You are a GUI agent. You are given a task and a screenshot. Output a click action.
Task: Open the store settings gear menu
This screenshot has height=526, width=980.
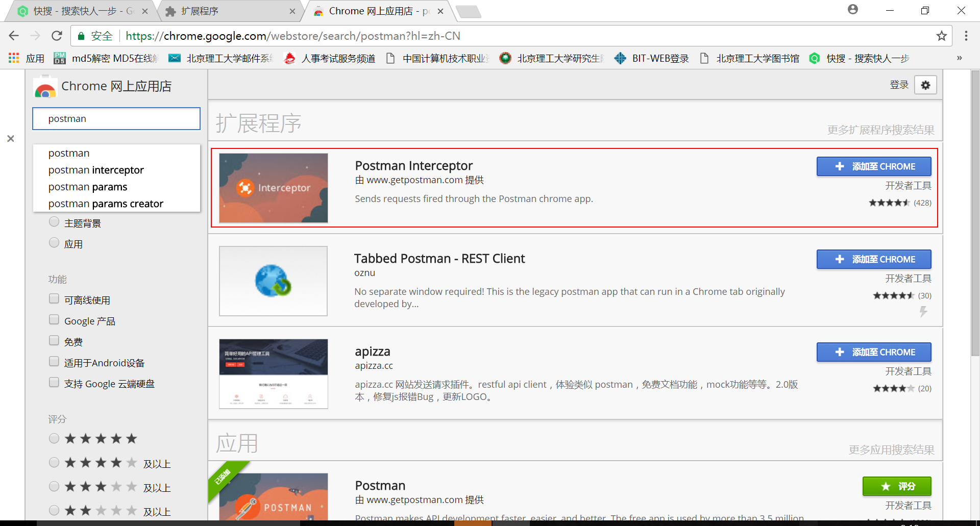point(925,85)
